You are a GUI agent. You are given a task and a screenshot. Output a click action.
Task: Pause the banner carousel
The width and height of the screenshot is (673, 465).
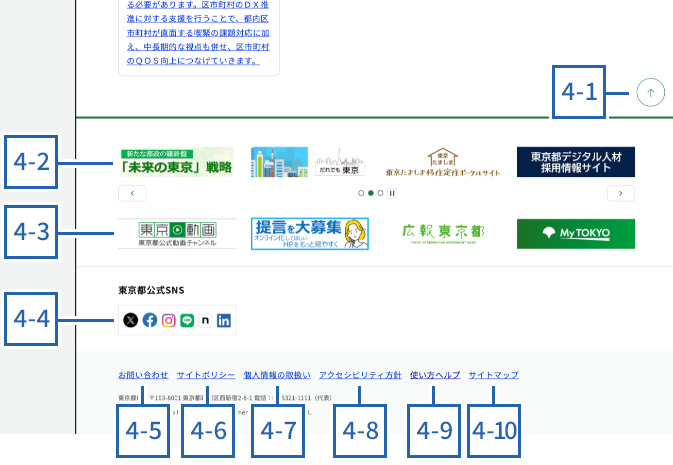[392, 193]
